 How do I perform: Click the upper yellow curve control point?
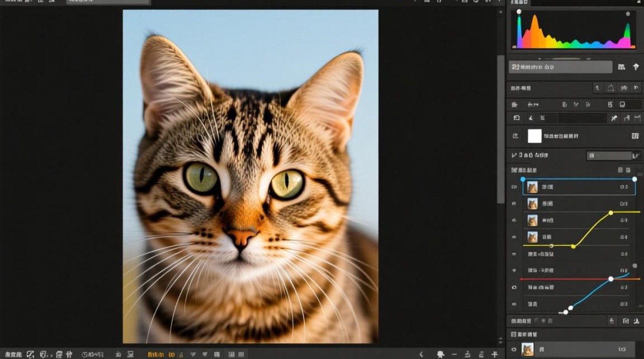(611, 213)
